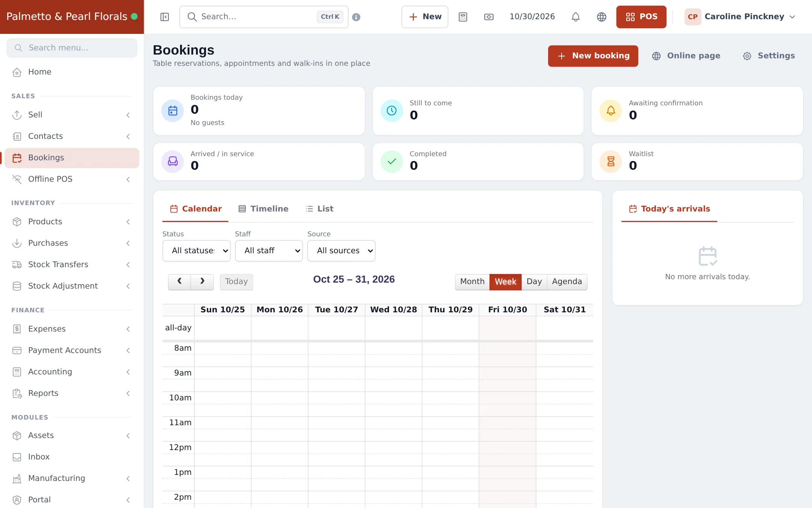Image resolution: width=812 pixels, height=508 pixels.
Task: Click the top bar New button
Action: pyautogui.click(x=425, y=17)
